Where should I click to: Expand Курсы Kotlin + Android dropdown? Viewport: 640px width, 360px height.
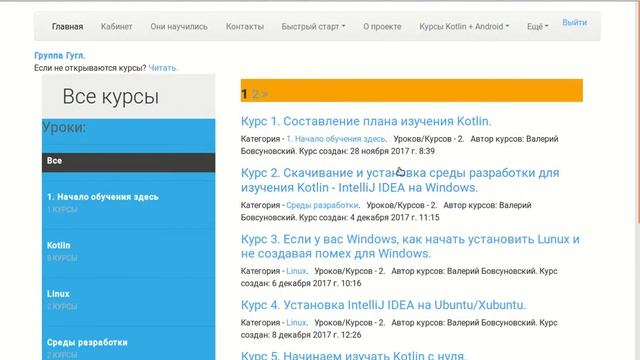tap(464, 27)
